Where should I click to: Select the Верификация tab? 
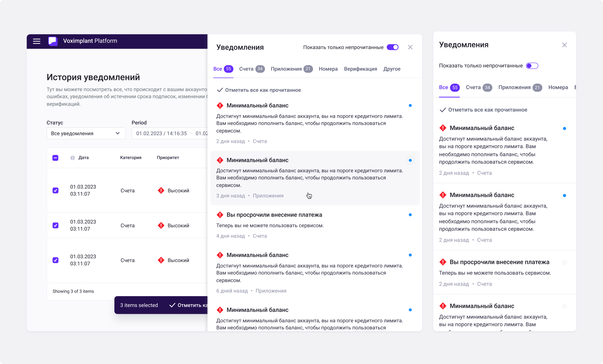pyautogui.click(x=360, y=69)
